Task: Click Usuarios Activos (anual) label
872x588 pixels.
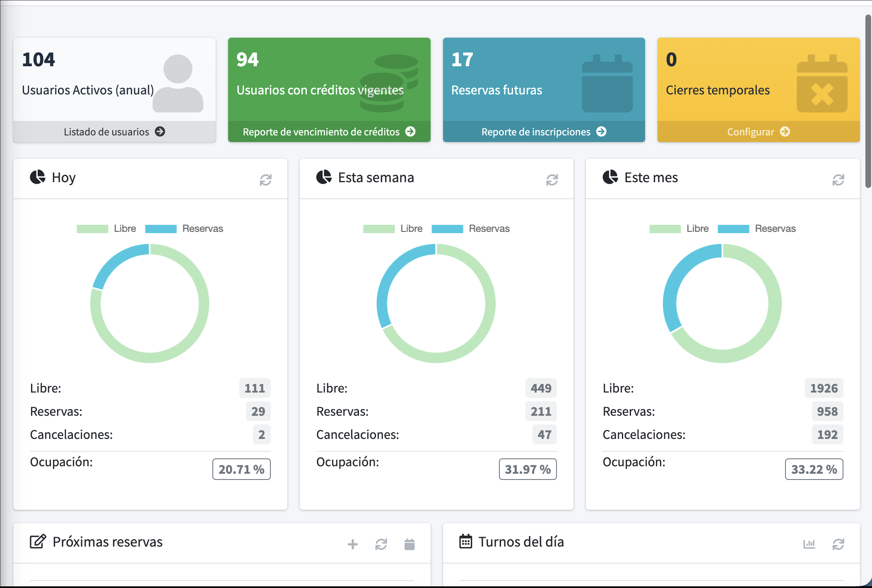Action: tap(88, 90)
